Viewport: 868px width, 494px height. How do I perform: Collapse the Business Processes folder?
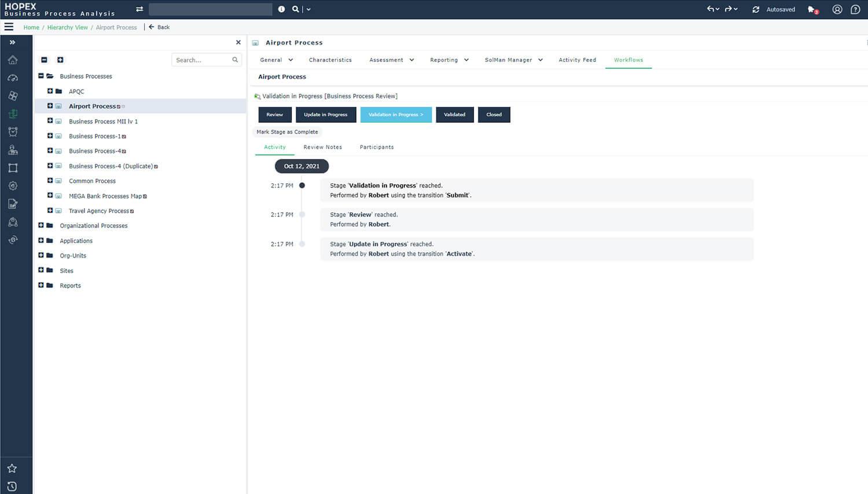click(41, 76)
